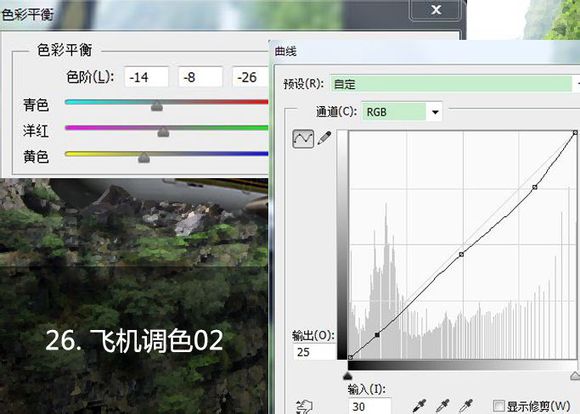Click the on-image adjustment hand tool
Screen dimensions: 580x414
(305, 407)
